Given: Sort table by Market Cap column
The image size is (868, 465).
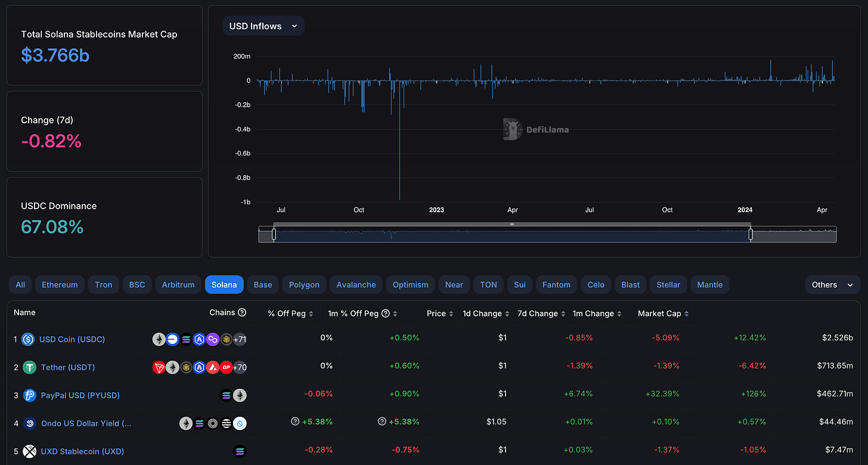Looking at the screenshot, I should [664, 314].
